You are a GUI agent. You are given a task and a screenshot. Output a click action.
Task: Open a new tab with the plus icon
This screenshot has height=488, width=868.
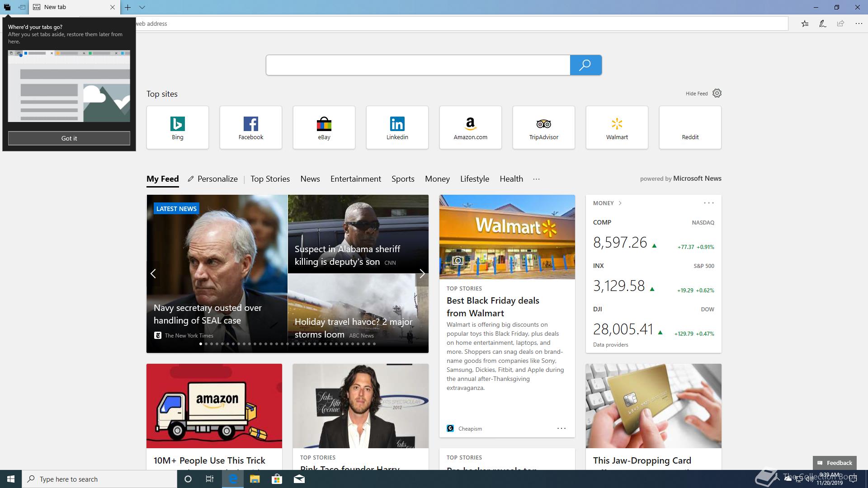(128, 7)
